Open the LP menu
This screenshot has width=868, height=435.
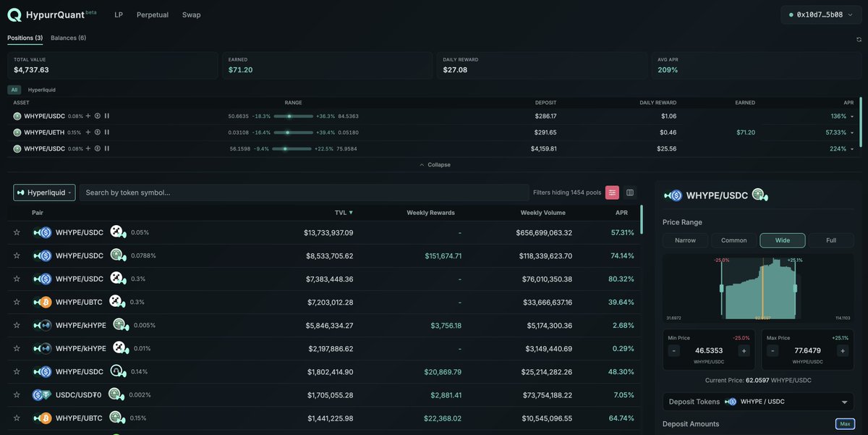119,14
